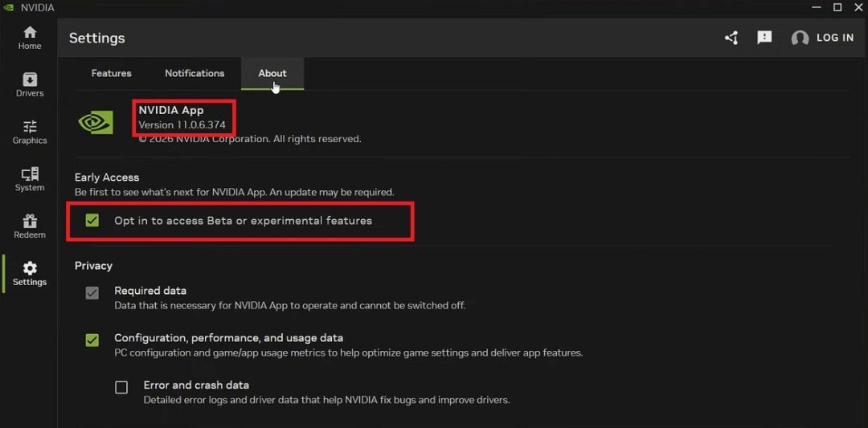Click the NVIDIA App version text
Image resolution: width=868 pixels, height=428 pixels.
click(x=182, y=125)
